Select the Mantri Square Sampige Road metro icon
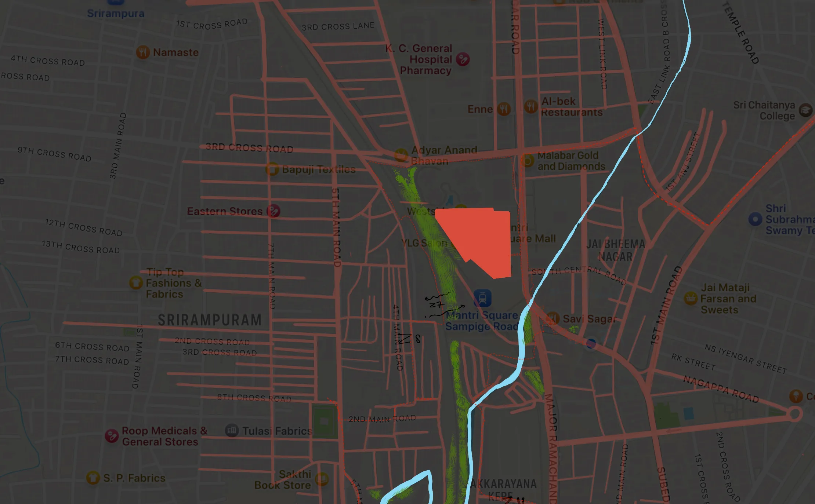The width and height of the screenshot is (815, 504). point(482,298)
